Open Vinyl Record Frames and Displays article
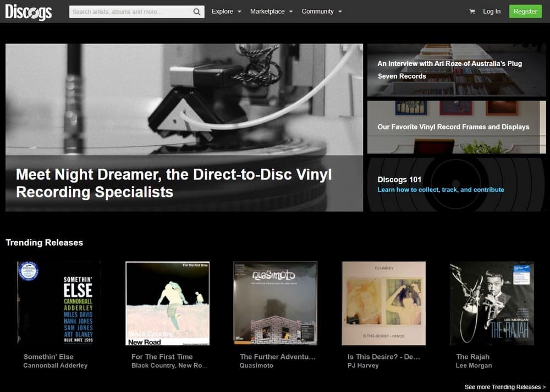Image resolution: width=550 pixels, height=392 pixels. point(457,127)
